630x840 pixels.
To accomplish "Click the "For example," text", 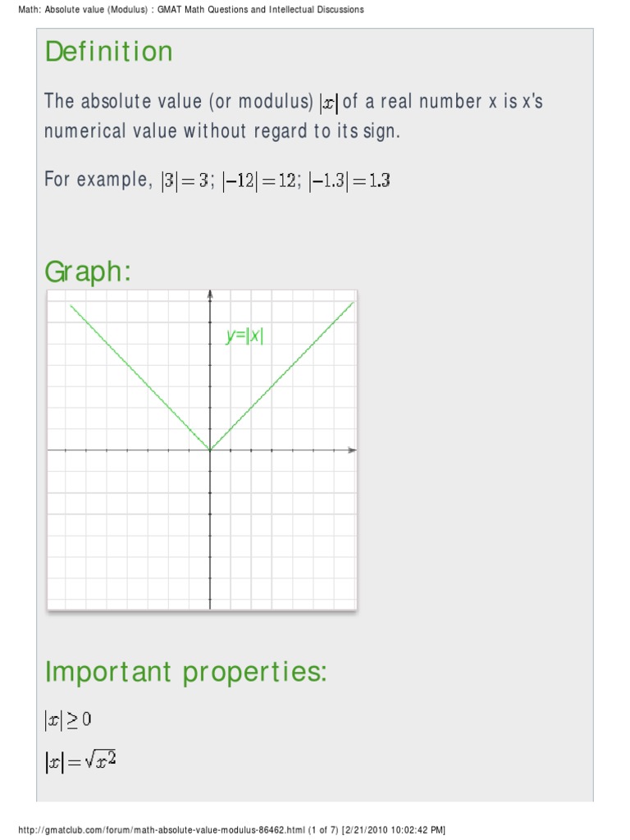I will click(98, 180).
